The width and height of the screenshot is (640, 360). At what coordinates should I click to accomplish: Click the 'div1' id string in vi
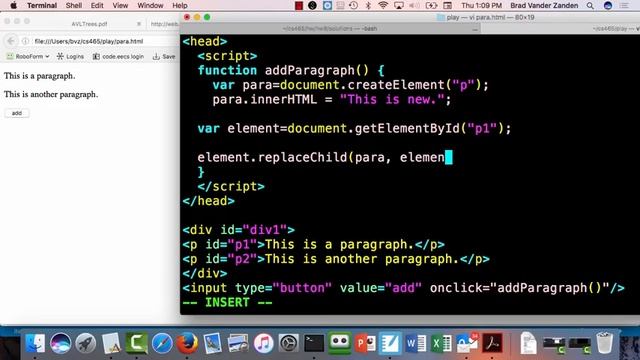point(265,230)
